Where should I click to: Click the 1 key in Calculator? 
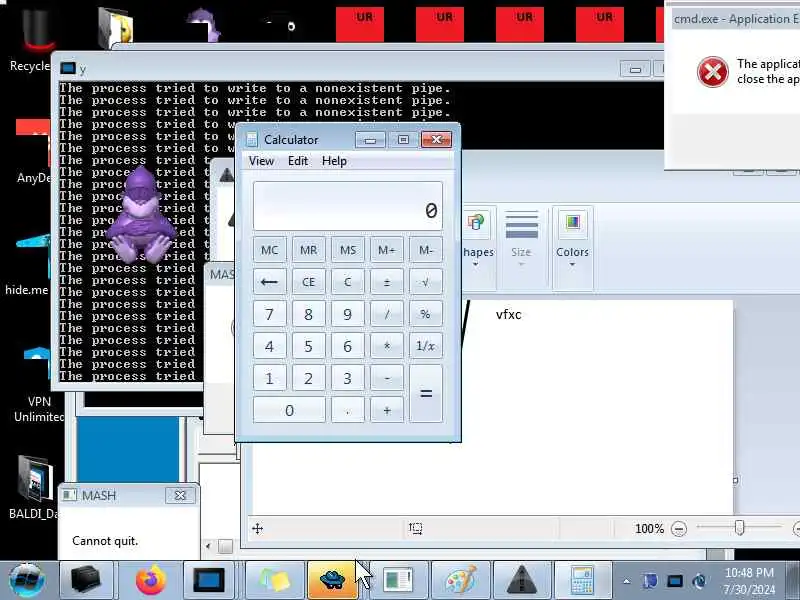coord(269,378)
